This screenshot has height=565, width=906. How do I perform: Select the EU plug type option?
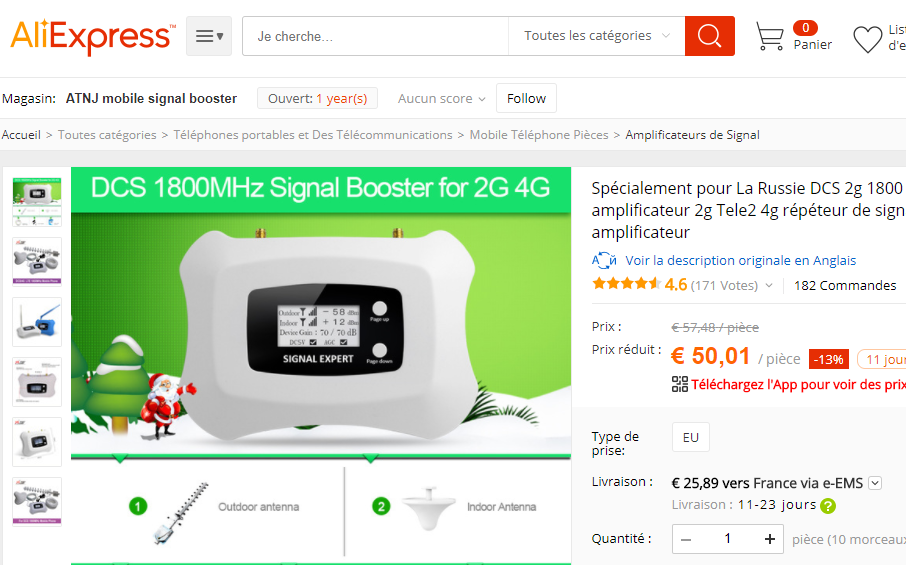690,437
